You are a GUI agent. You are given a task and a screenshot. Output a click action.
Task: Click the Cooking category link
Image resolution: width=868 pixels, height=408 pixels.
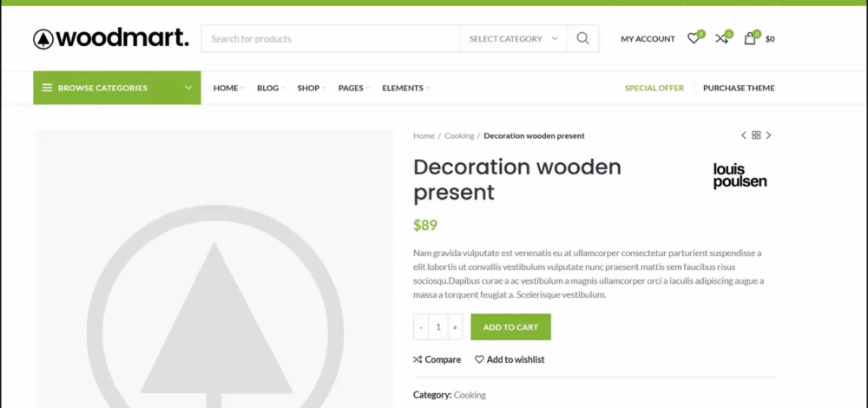point(470,395)
